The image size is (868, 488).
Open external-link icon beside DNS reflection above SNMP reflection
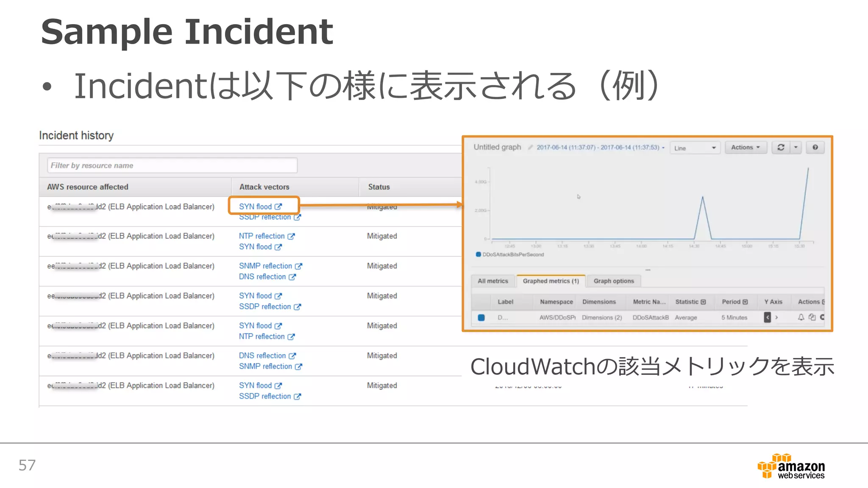pyautogui.click(x=292, y=356)
